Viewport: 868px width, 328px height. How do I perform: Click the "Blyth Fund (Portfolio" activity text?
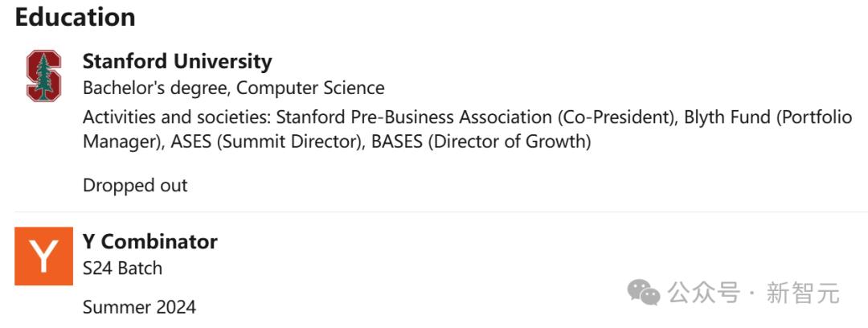point(768,117)
